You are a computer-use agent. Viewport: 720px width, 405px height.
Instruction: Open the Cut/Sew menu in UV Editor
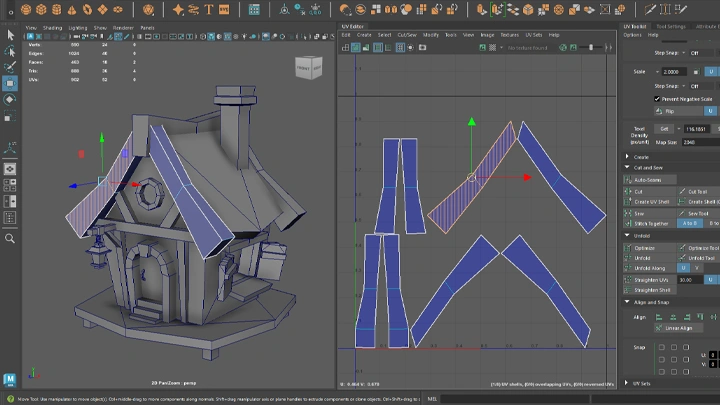[x=407, y=34]
